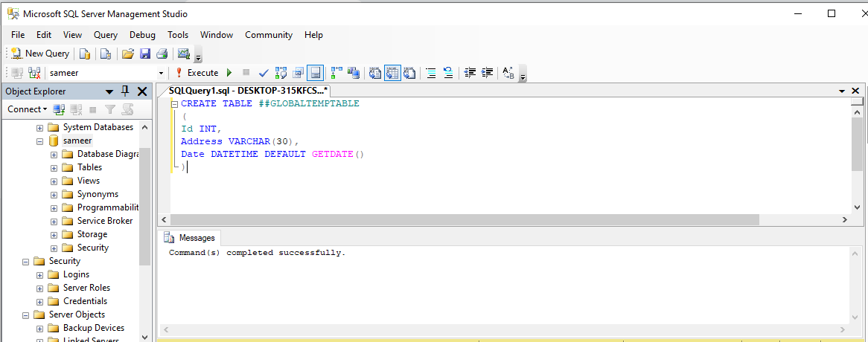This screenshot has width=868, height=342.
Task: Expand the Backup Devices folder
Action: coord(40,328)
